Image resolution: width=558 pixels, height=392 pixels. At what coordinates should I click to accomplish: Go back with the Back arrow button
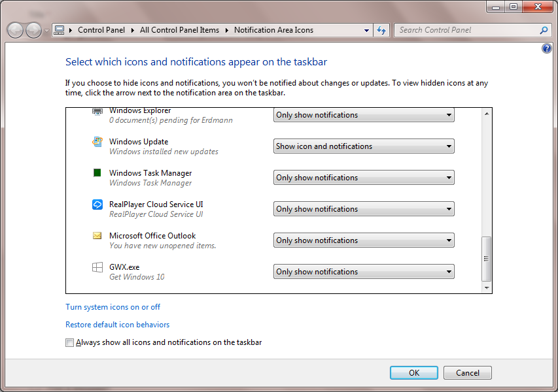click(x=15, y=30)
